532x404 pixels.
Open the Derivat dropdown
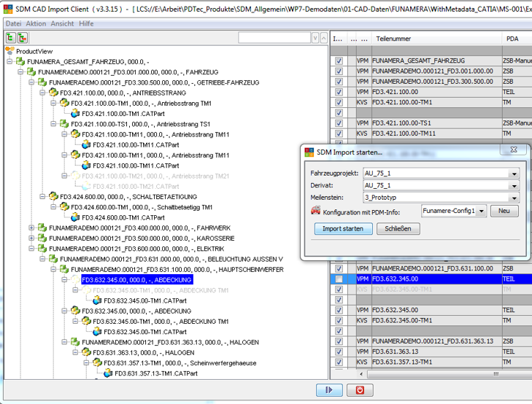coord(514,186)
